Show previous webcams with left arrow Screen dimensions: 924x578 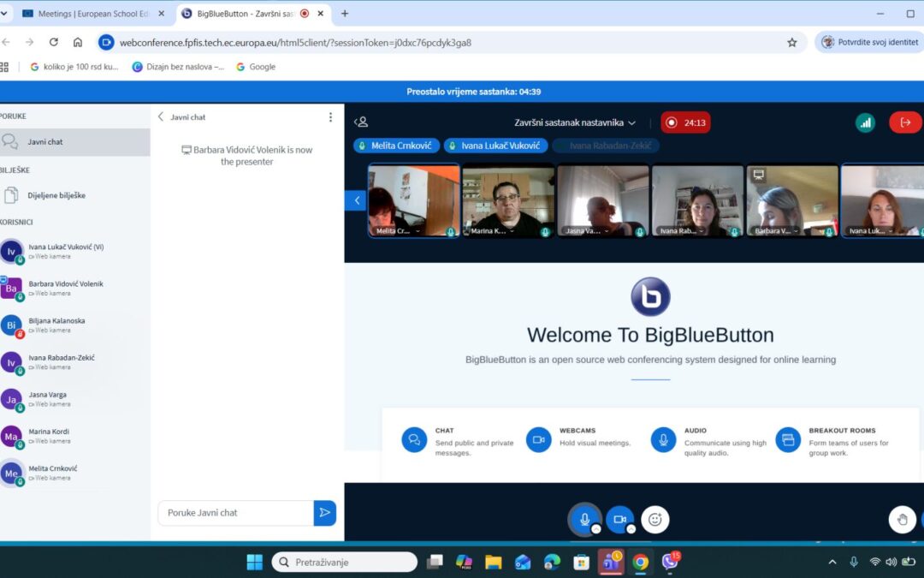[356, 200]
